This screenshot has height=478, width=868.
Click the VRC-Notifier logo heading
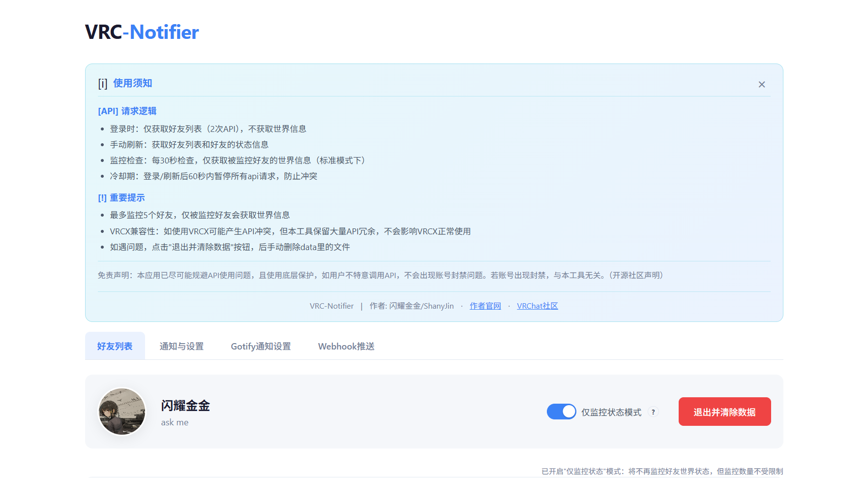point(142,32)
